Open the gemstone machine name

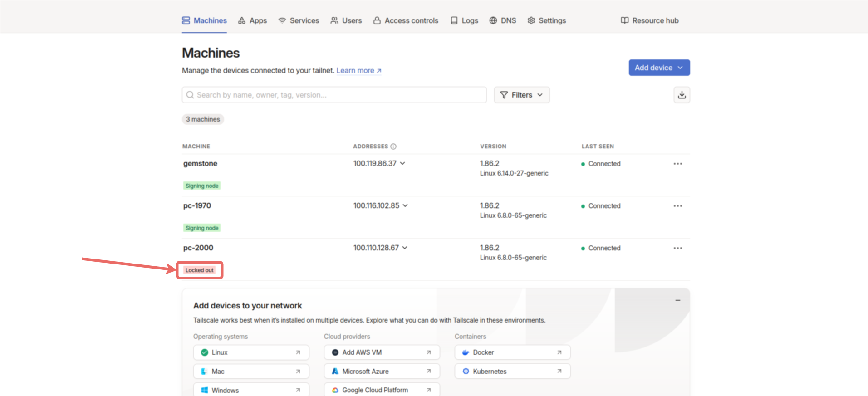tap(200, 163)
